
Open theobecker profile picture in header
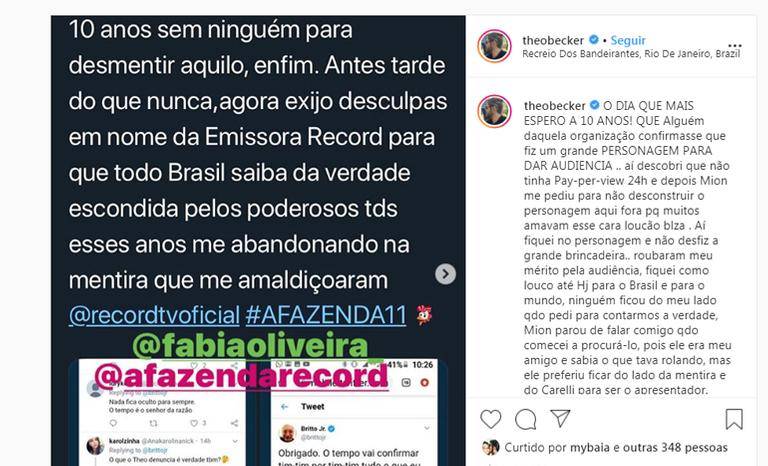pyautogui.click(x=494, y=46)
